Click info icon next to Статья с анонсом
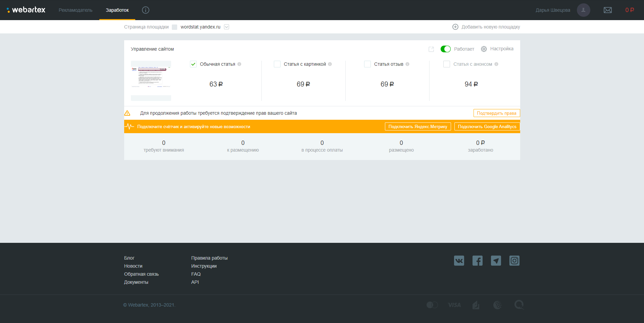Image resolution: width=644 pixels, height=323 pixels. [496, 64]
